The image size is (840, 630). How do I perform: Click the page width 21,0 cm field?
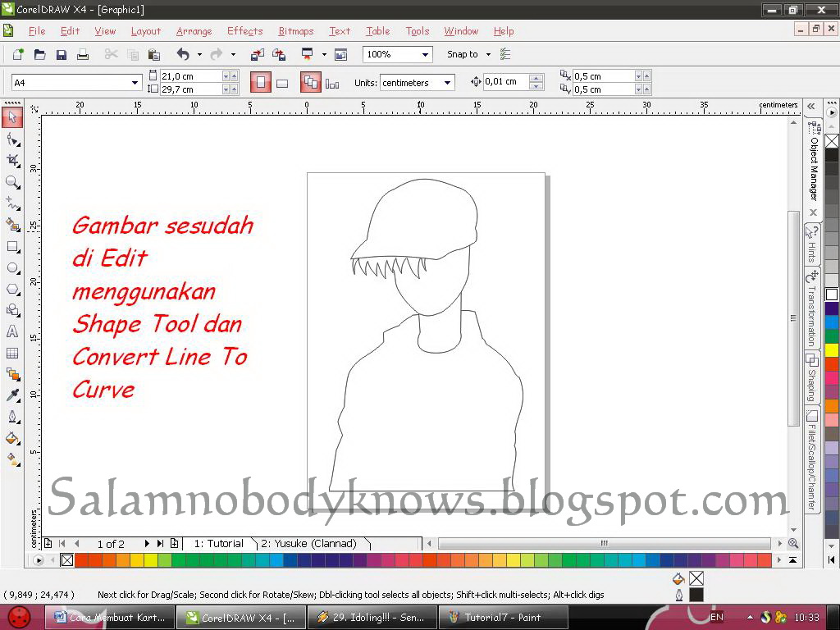point(190,76)
